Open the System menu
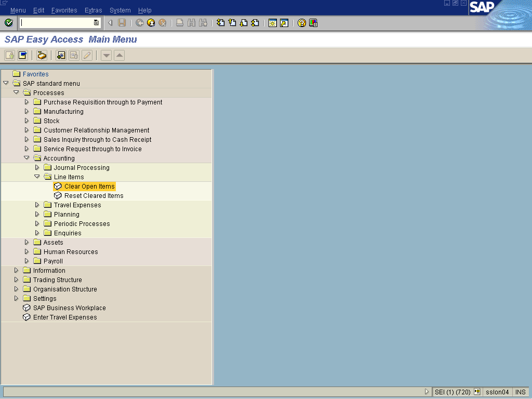Screen dimensions: 532x399 [120, 10]
